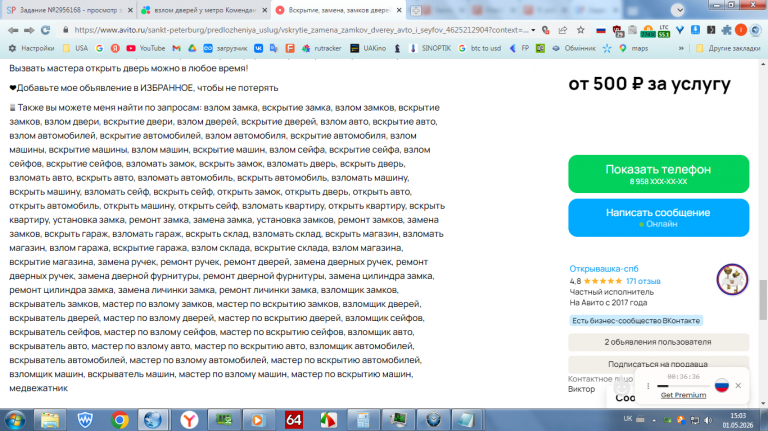The width and height of the screenshot is (768, 431).
Task: Open the btc to usd bookmark
Action: click(x=480, y=48)
